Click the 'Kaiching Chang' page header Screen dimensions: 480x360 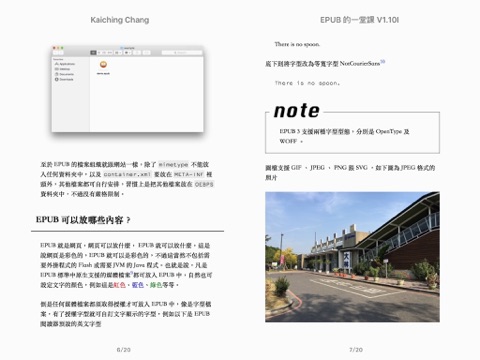click(x=120, y=20)
